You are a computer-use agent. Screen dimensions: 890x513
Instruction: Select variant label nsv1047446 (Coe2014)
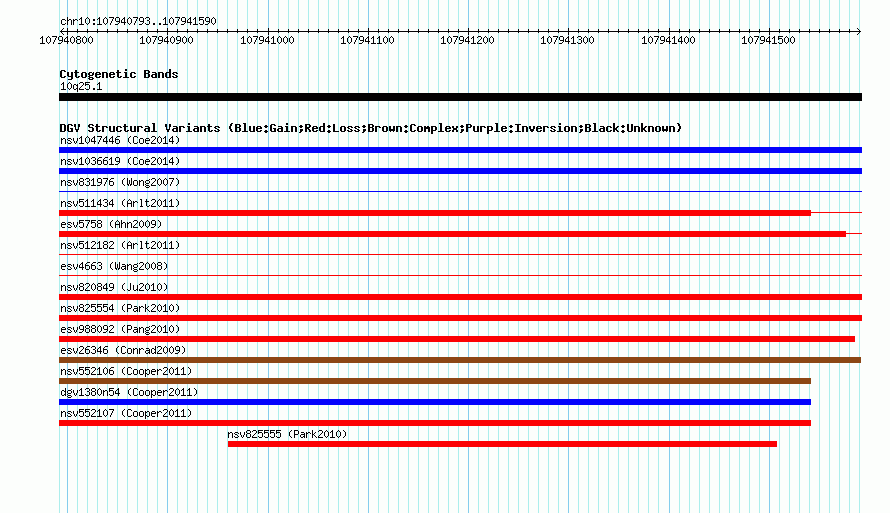click(x=120, y=140)
